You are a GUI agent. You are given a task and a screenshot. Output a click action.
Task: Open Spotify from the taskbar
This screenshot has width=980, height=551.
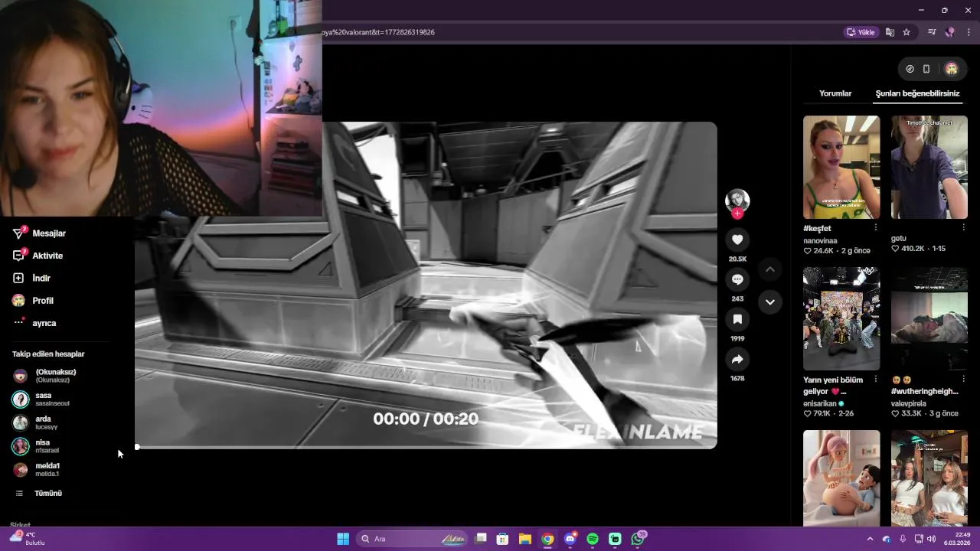[593, 539]
